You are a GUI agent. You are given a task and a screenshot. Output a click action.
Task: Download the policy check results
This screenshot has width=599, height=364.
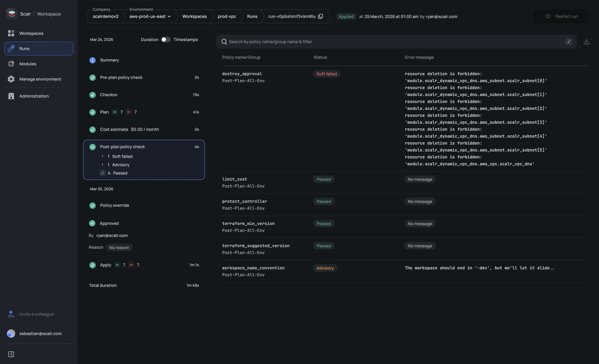(x=587, y=42)
